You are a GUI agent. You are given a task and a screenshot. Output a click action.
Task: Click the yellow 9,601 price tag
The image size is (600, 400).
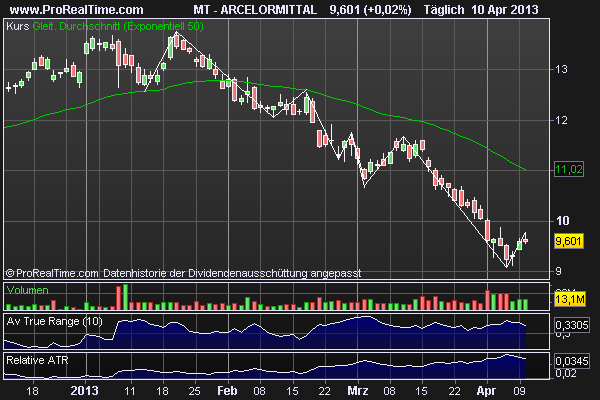coord(569,242)
